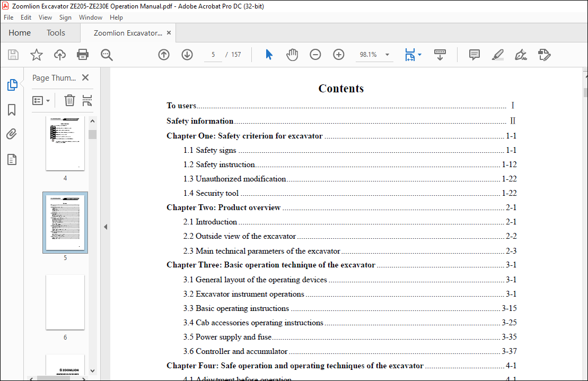Open Attachments panel paperclip icon
Viewport: 588px width, 381px height.
pyautogui.click(x=12, y=134)
